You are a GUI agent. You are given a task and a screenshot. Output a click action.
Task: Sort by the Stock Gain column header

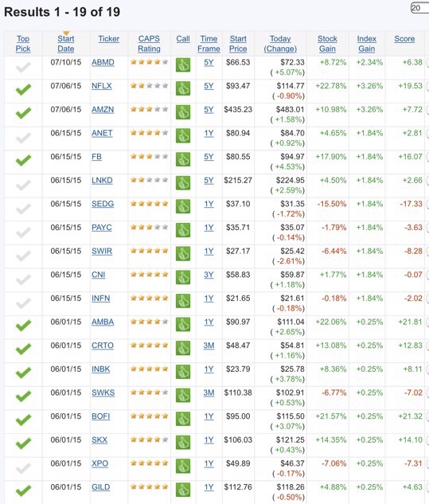[x=327, y=43]
